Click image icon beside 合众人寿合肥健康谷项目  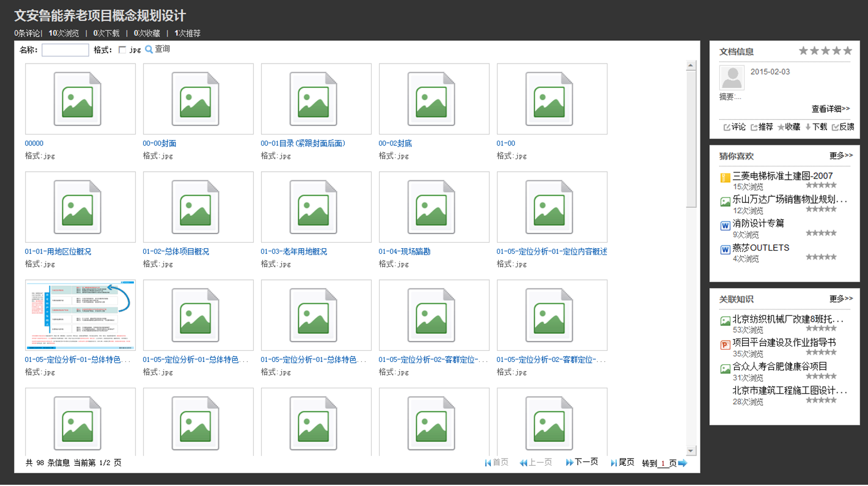[726, 369]
